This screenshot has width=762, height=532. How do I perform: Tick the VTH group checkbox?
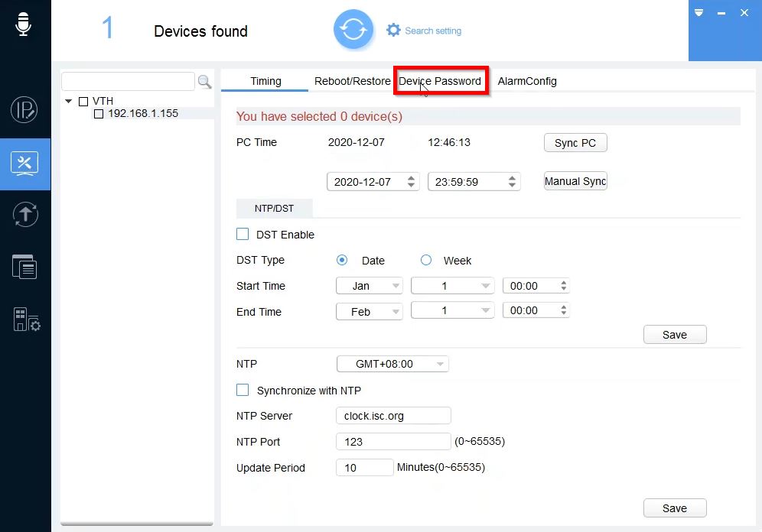coord(83,102)
